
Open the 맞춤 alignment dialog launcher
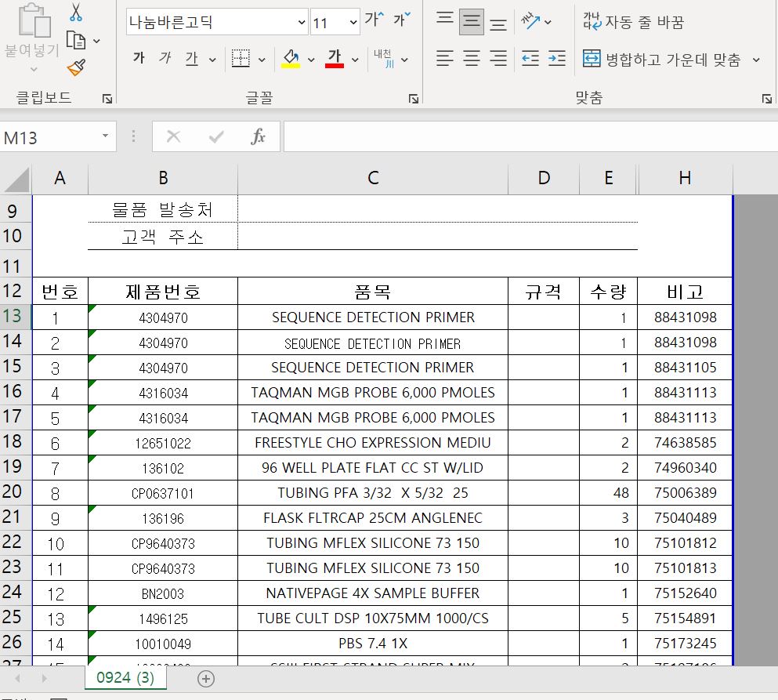(766, 99)
